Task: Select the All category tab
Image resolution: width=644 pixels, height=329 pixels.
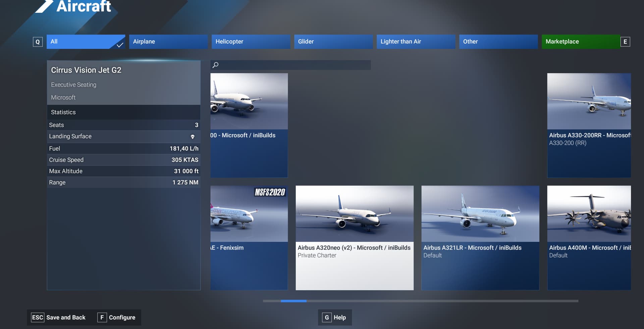Action: (x=86, y=42)
